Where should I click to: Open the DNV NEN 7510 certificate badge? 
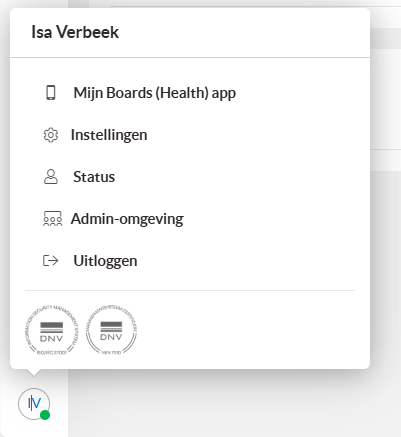[111, 330]
